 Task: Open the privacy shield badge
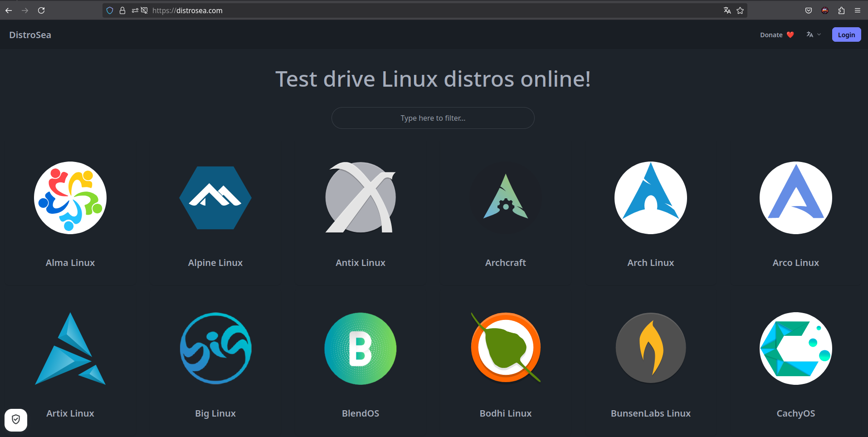tap(16, 420)
